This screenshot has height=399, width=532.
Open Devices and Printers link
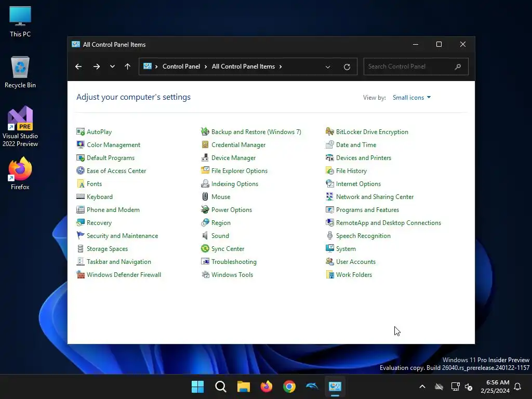click(363, 158)
